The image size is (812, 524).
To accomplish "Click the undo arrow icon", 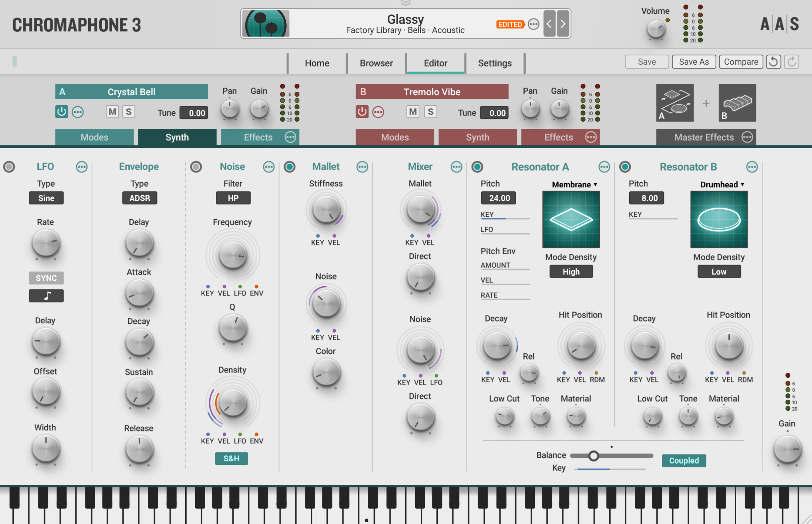I will (x=773, y=61).
